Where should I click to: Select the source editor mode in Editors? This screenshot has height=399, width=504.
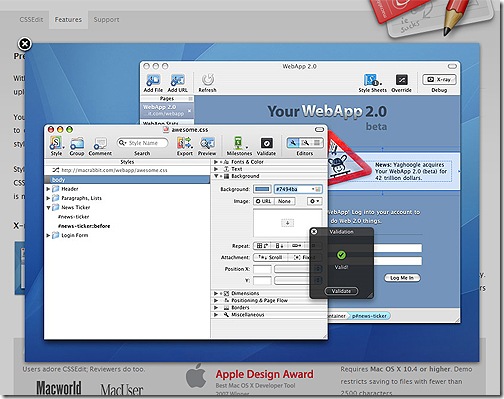[x=317, y=143]
